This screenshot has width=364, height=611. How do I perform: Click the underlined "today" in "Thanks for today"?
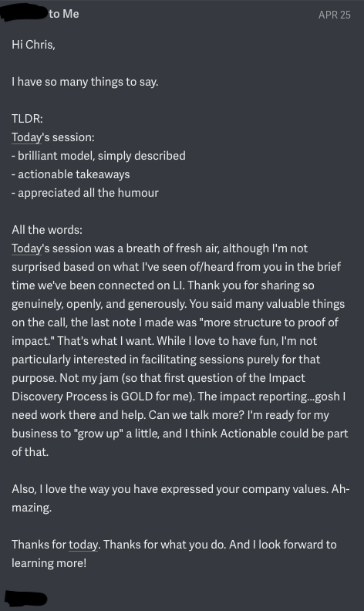pos(83,545)
